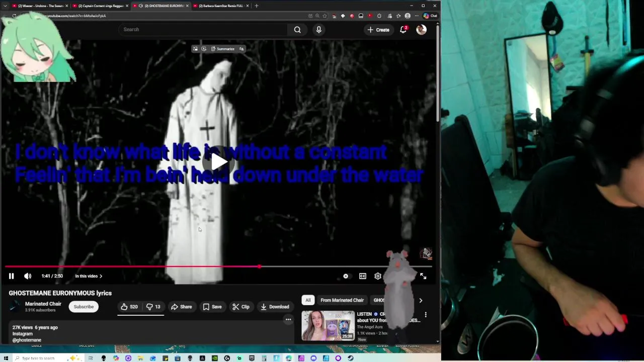The image size is (644, 362).
Task: Open File Explorer folder icon in taskbar
Action: (x=140, y=358)
